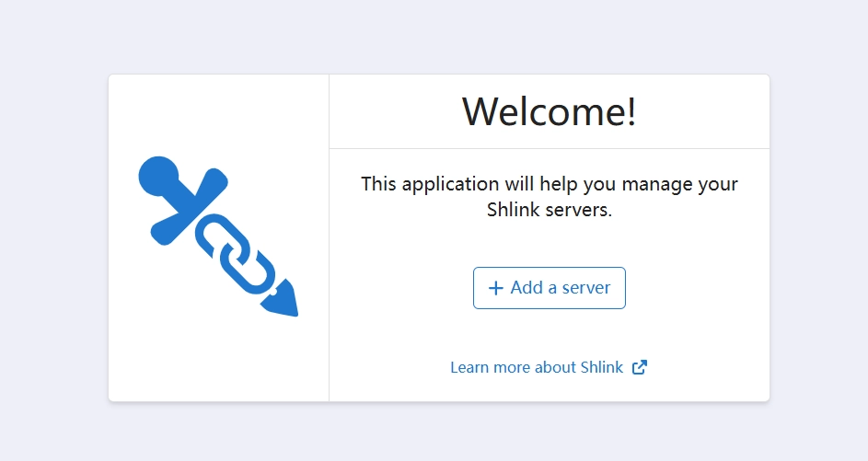The image size is (868, 461).
Task: Click the divider line below the Welcome heading
Action: click(x=549, y=148)
